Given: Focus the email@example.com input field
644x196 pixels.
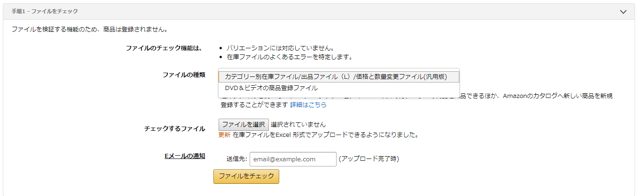Looking at the screenshot, I should 293,159.
